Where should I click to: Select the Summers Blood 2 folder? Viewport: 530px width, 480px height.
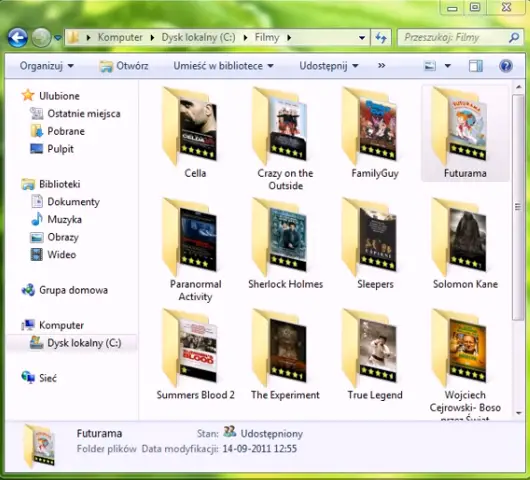[195, 355]
